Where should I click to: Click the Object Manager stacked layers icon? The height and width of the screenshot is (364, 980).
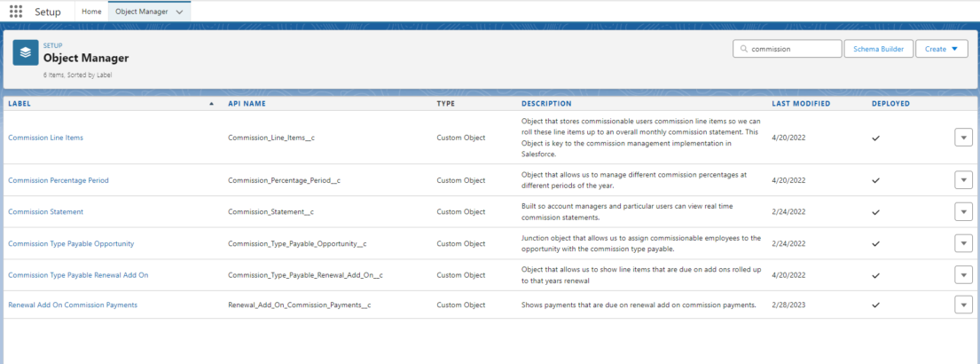[25, 52]
